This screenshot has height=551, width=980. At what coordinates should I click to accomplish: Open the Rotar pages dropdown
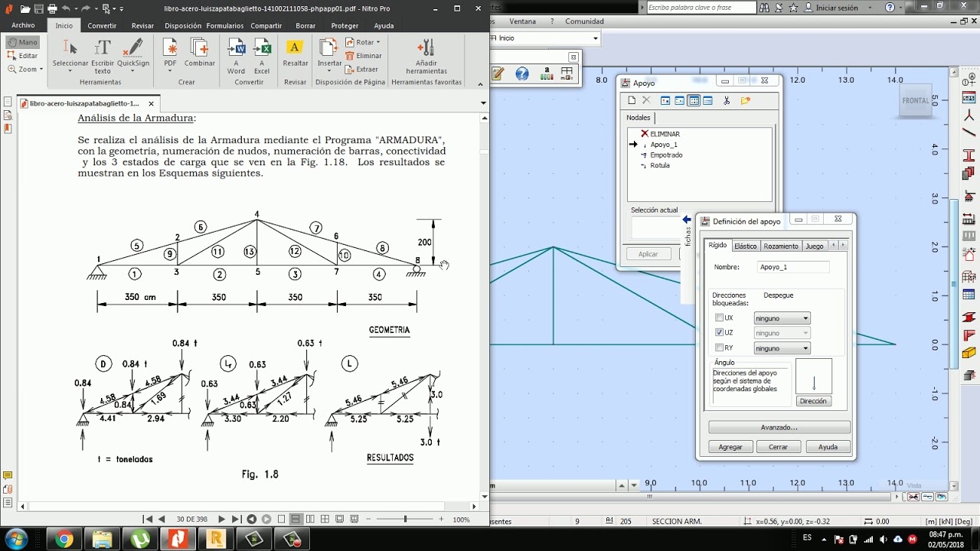tap(363, 43)
